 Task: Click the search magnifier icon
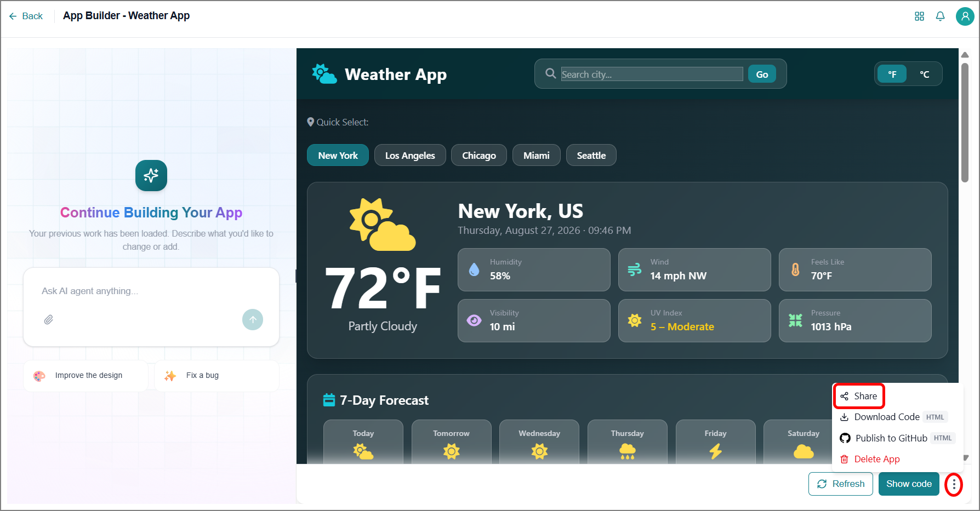[x=550, y=73]
